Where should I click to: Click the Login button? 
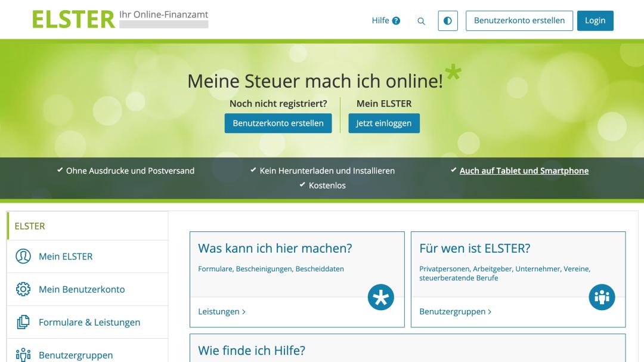tap(595, 20)
